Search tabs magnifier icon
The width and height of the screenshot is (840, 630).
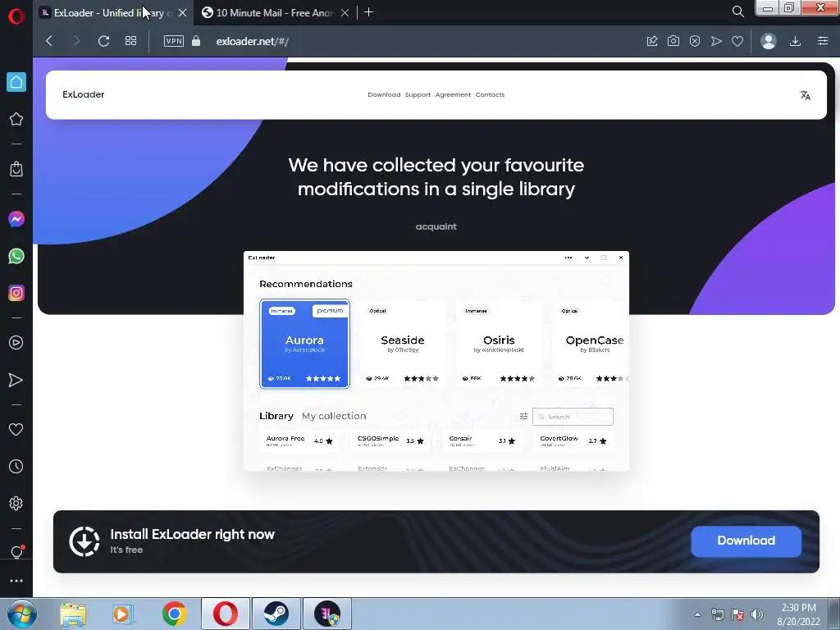click(x=737, y=11)
